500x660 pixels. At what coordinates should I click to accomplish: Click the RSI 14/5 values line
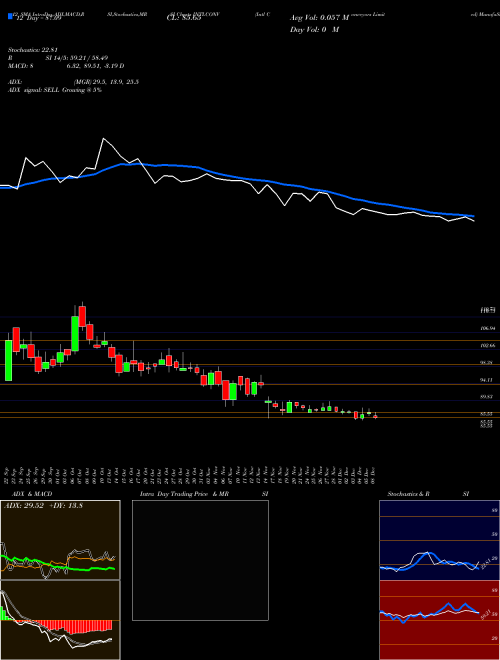[58, 58]
